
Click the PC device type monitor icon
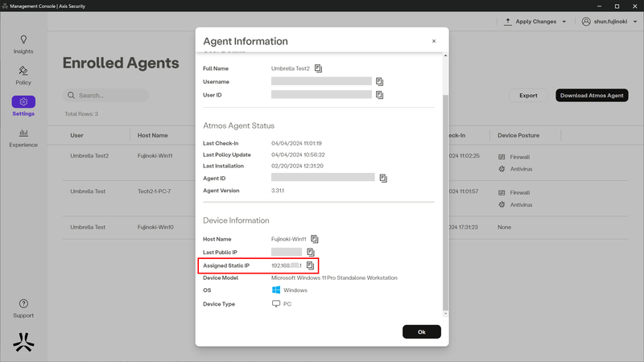tap(276, 304)
